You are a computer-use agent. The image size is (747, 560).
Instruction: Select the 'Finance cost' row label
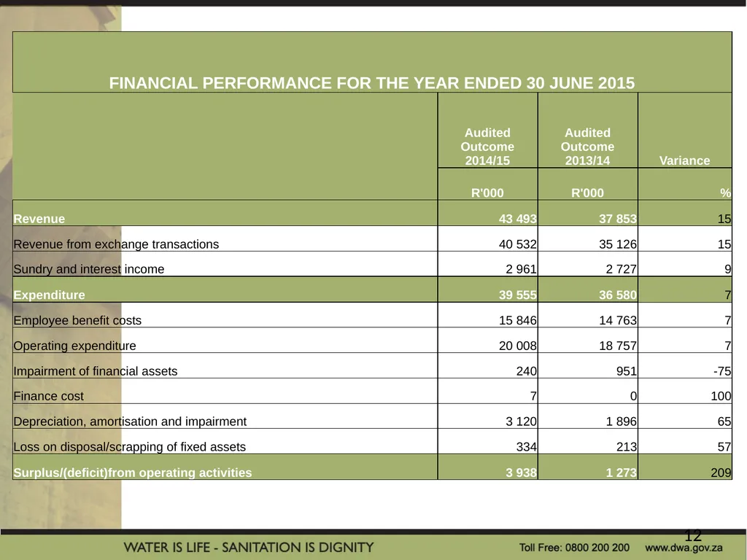pyautogui.click(x=48, y=396)
